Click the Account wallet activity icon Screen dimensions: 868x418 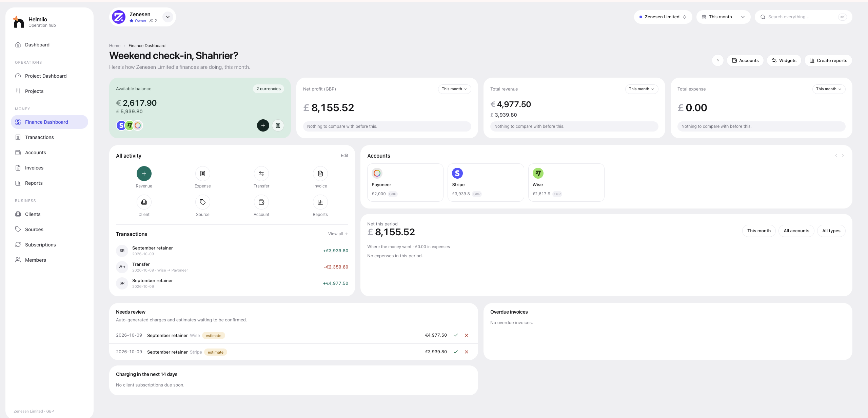pyautogui.click(x=261, y=202)
